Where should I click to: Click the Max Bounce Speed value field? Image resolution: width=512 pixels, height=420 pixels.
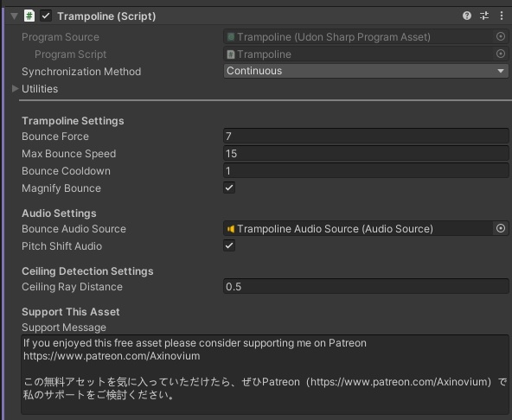[366, 153]
